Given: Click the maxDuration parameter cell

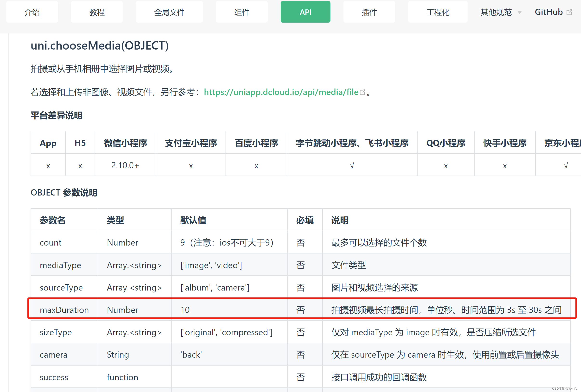Looking at the screenshot, I should (x=64, y=310).
